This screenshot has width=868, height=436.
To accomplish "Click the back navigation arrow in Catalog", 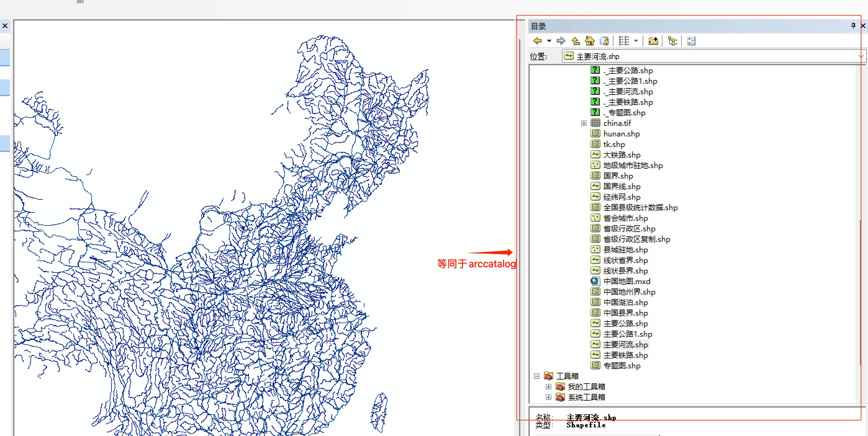I will tap(537, 41).
